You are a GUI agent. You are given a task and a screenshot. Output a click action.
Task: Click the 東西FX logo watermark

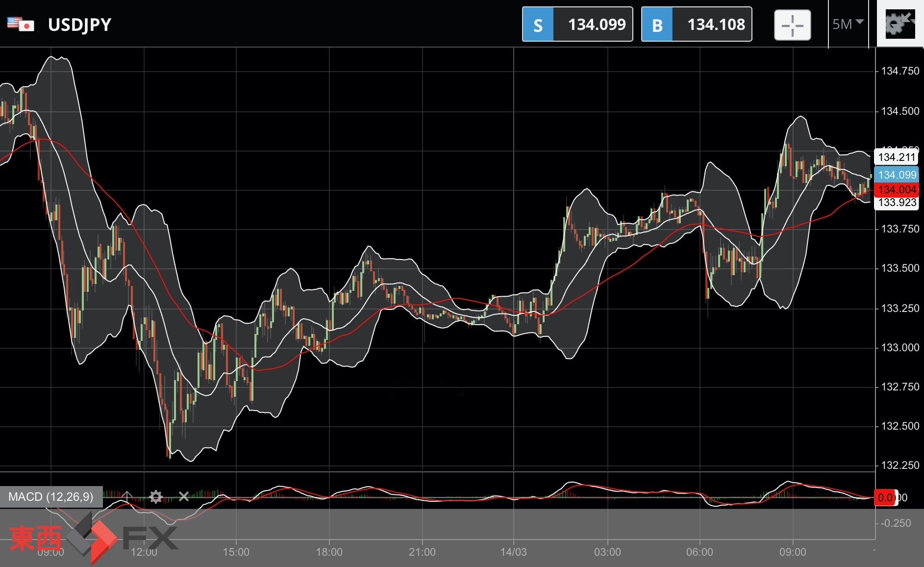click(x=93, y=538)
